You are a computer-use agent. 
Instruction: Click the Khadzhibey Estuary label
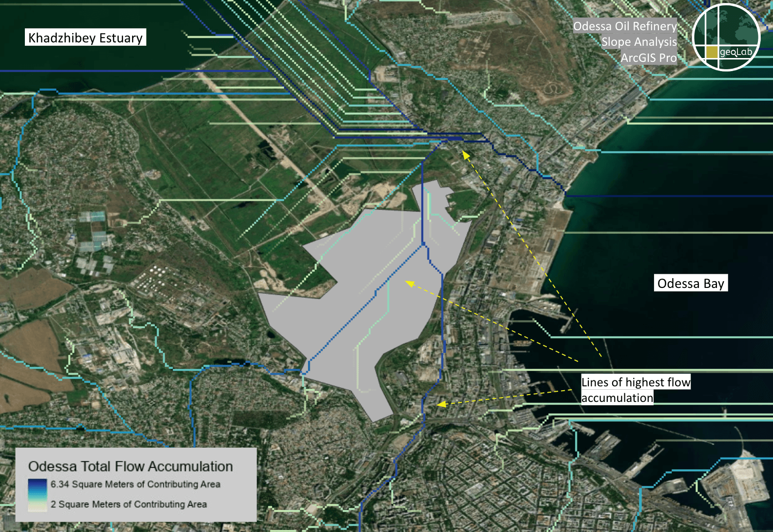[85, 38]
